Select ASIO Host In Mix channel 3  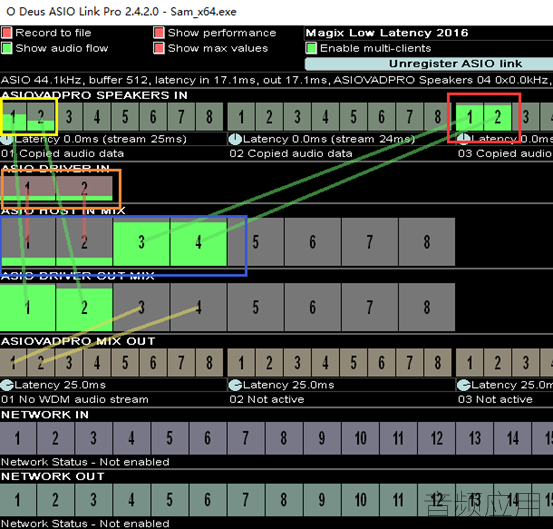pos(141,242)
